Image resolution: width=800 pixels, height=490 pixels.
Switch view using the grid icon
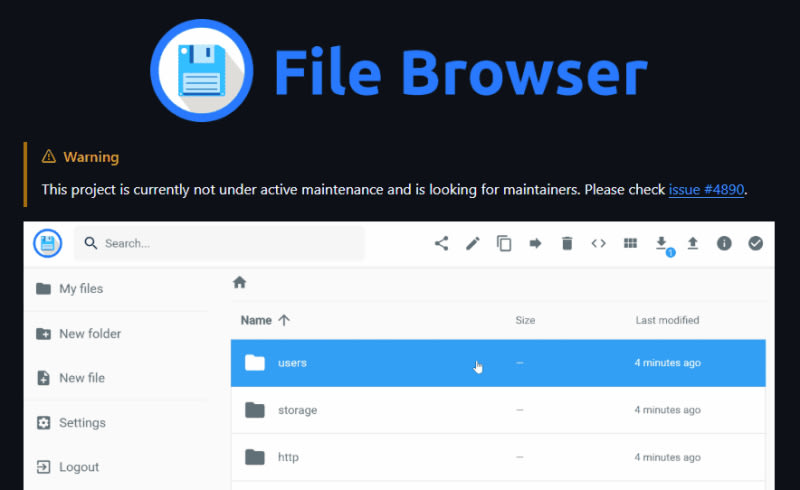[x=630, y=243]
